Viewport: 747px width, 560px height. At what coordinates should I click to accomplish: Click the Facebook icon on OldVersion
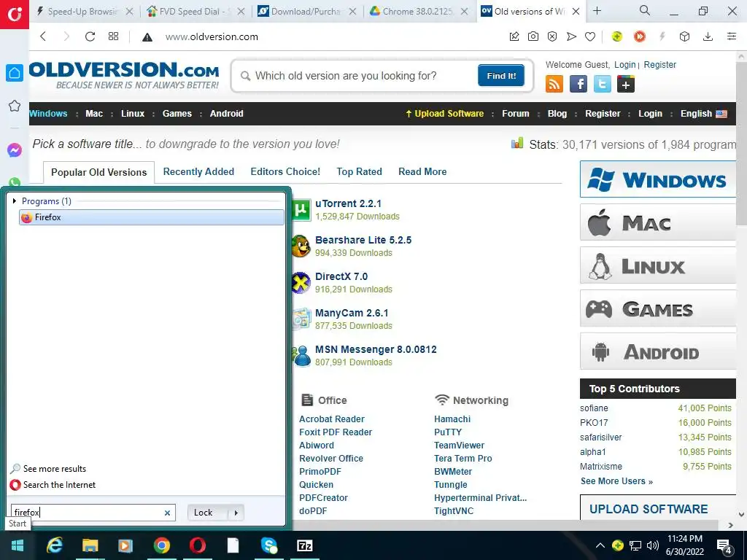coord(578,85)
